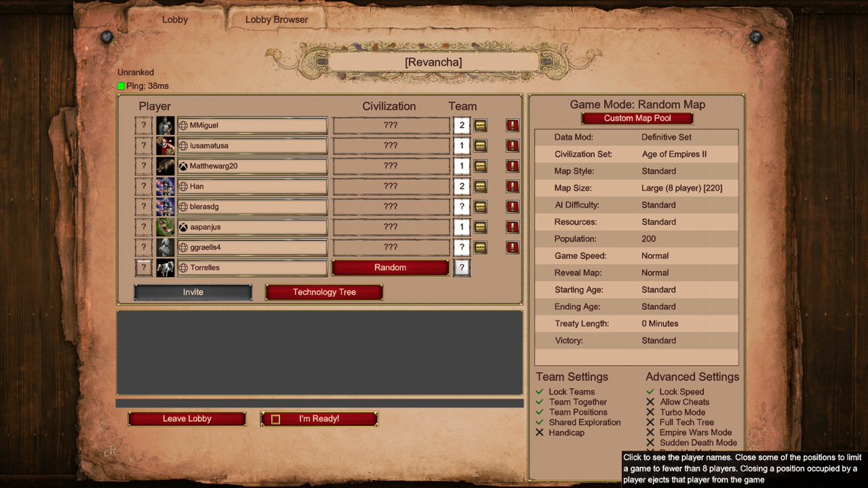Click MMiguel's team box showing 2
Screen dimensions: 868x488
[x=462, y=126]
